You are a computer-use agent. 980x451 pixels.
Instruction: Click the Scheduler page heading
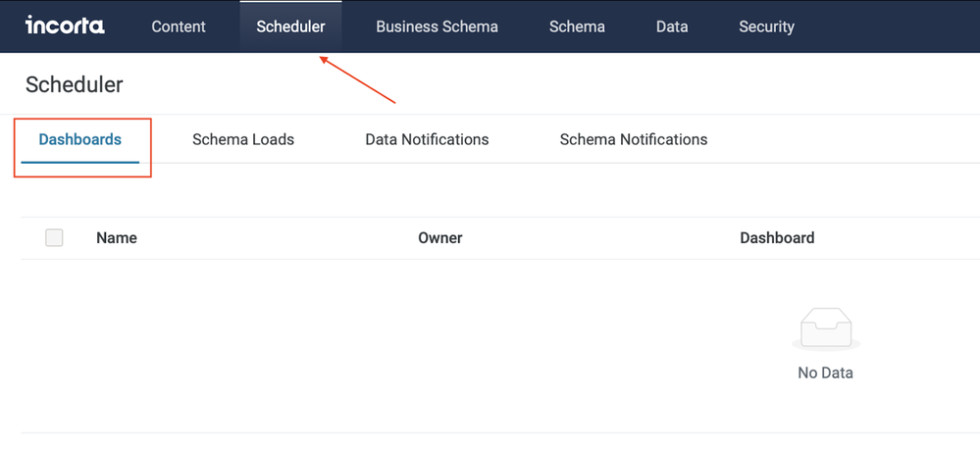75,84
